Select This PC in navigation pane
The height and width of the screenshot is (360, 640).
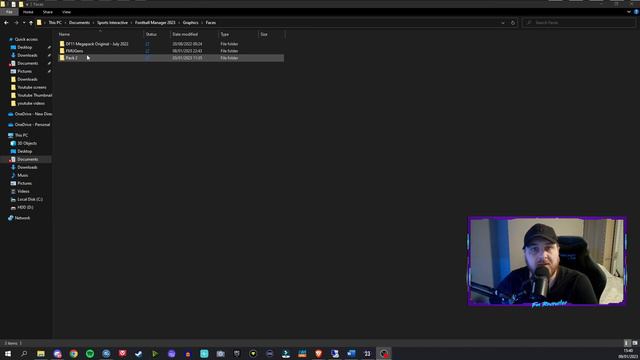[x=21, y=135]
